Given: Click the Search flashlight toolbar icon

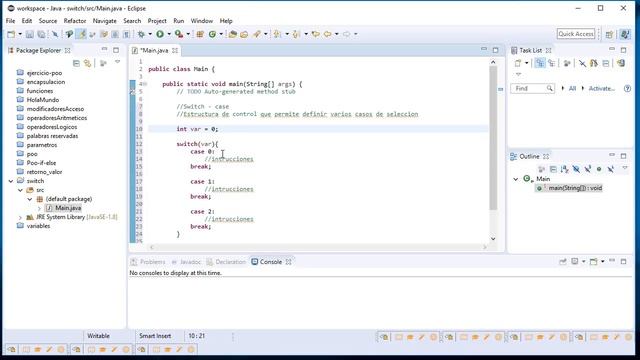Looking at the screenshot, I should pyautogui.click(x=257, y=34).
